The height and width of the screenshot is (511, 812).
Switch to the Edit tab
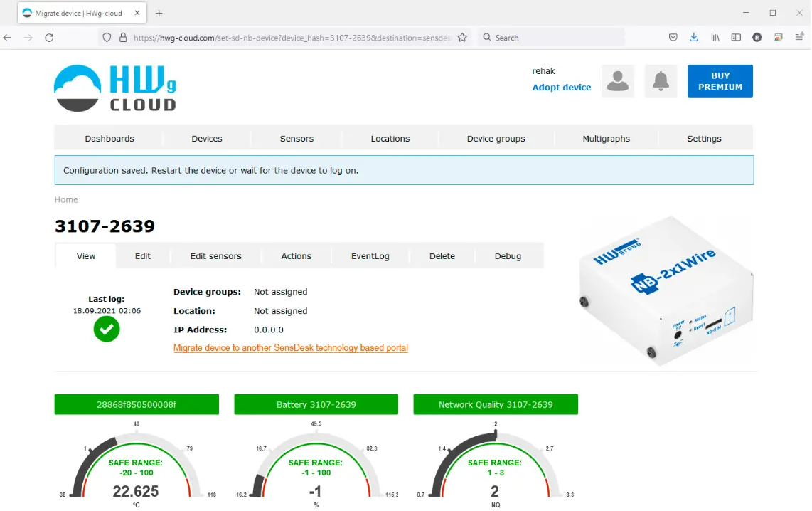[143, 256]
